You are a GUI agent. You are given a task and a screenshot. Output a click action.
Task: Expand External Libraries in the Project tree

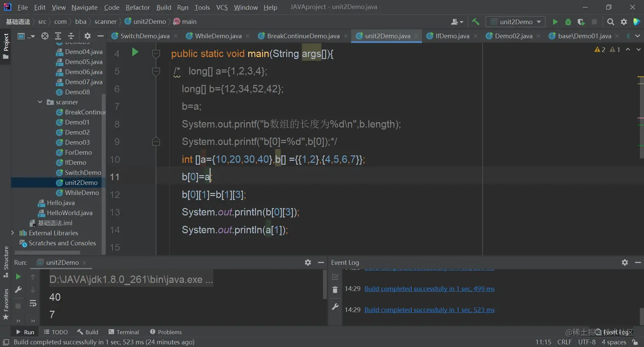(x=12, y=233)
